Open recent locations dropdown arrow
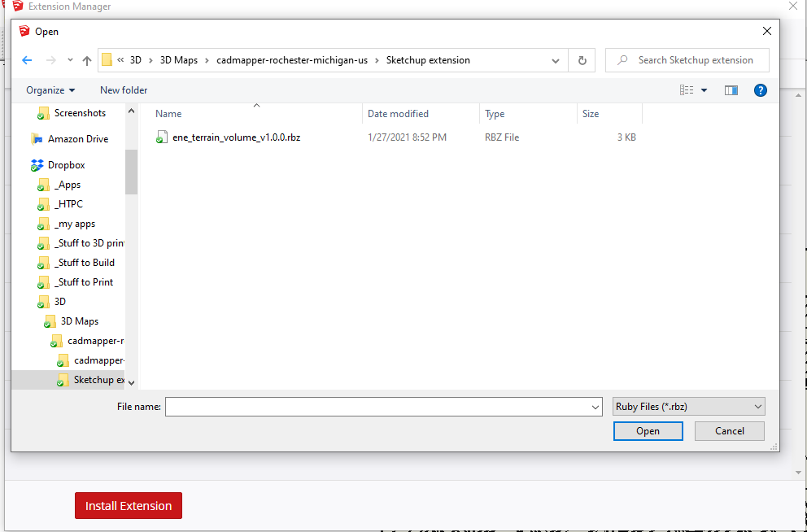The height and width of the screenshot is (532, 807). click(x=70, y=60)
